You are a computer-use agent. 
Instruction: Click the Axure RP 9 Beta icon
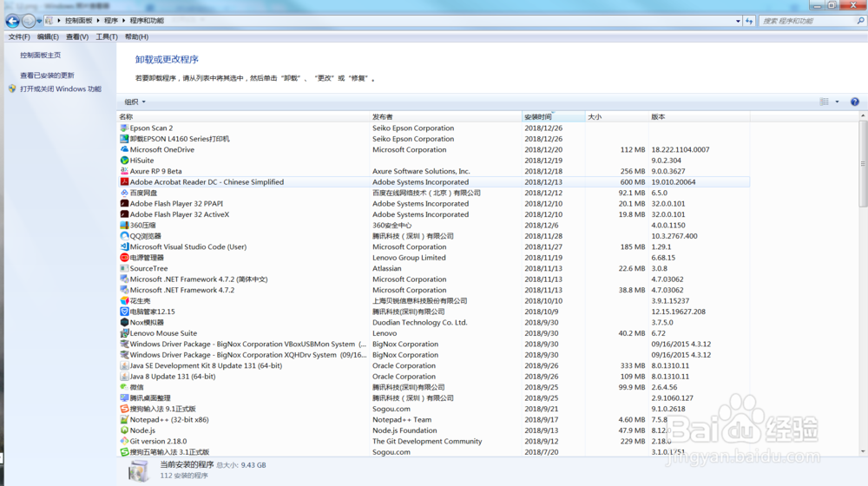[124, 171]
